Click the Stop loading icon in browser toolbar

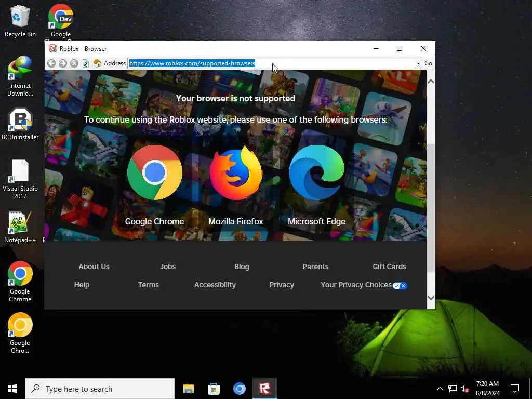pyautogui.click(x=74, y=63)
